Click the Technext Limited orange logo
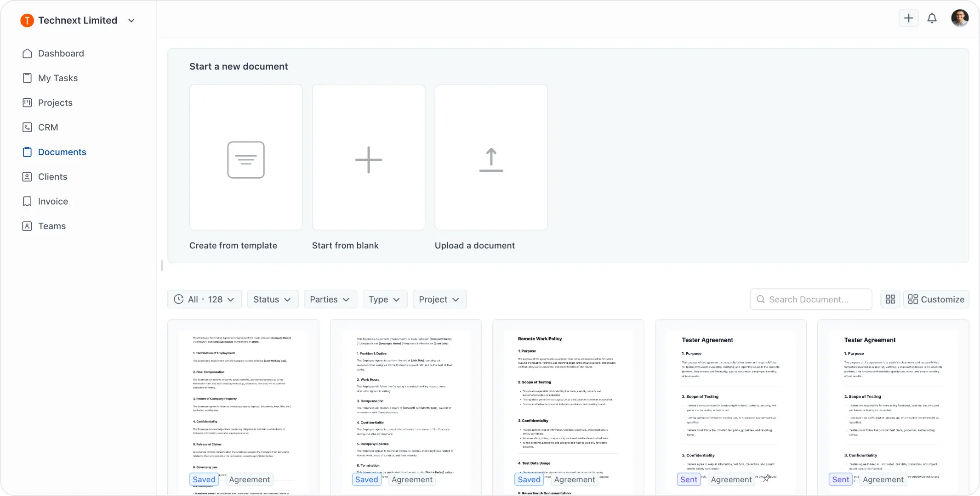The height and width of the screenshot is (496, 980). point(27,20)
